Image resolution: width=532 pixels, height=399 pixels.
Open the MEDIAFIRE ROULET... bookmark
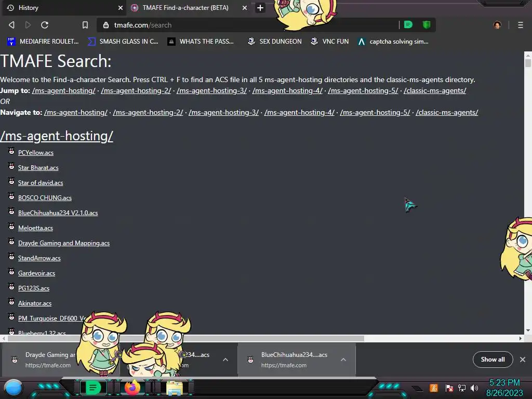pos(43,42)
